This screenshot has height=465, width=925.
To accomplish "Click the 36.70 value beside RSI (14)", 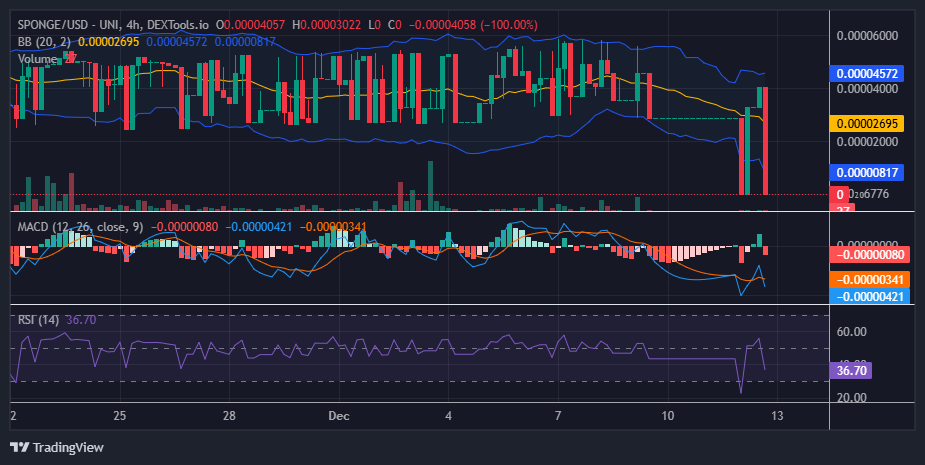I will point(81,320).
